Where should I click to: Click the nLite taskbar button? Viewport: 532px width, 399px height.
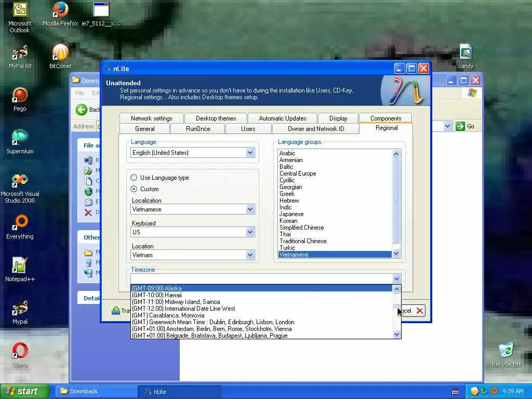pos(180,391)
